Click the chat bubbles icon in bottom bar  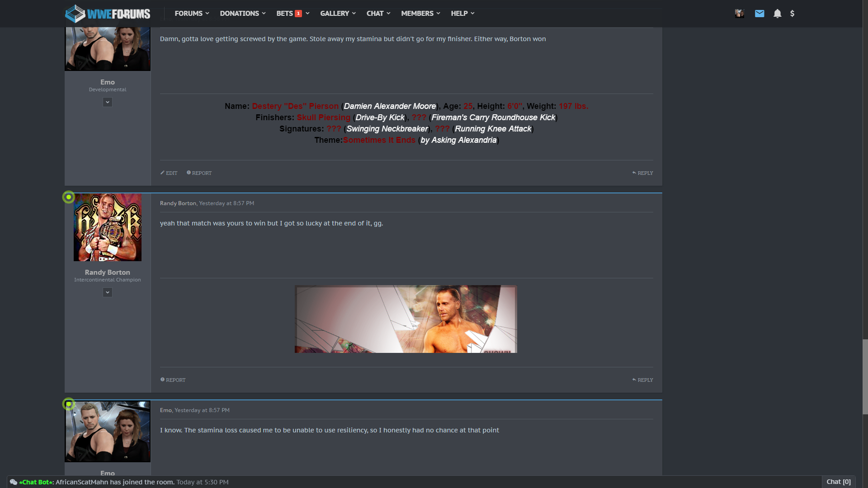click(14, 482)
